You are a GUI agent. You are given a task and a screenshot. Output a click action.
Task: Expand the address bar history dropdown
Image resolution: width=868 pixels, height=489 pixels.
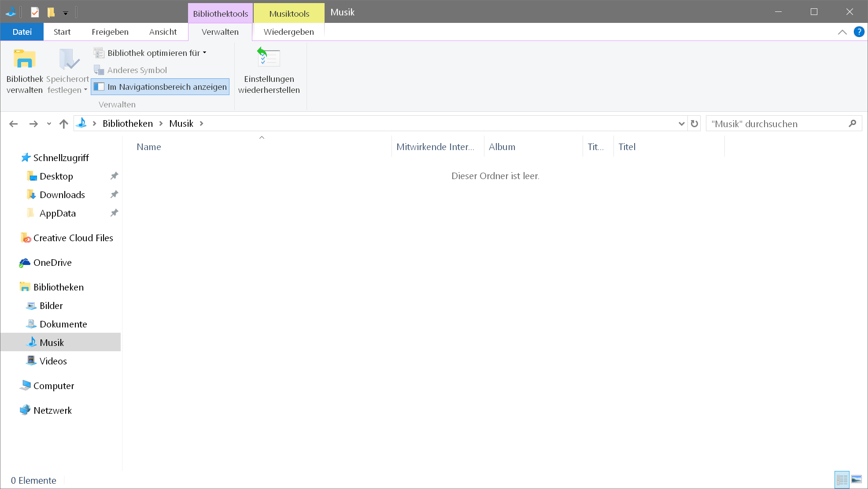[681, 124]
